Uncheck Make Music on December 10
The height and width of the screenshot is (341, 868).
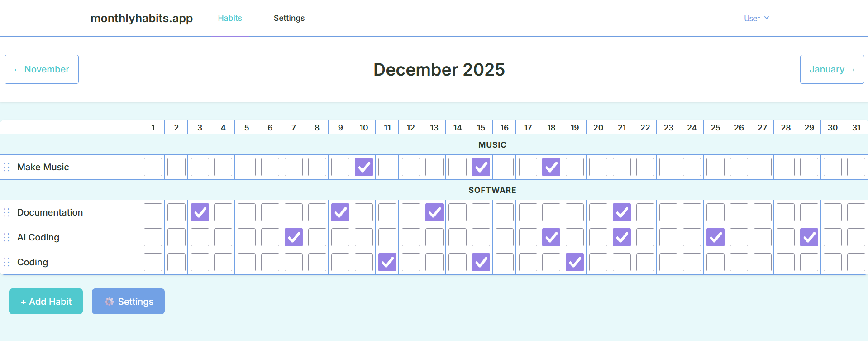click(364, 167)
